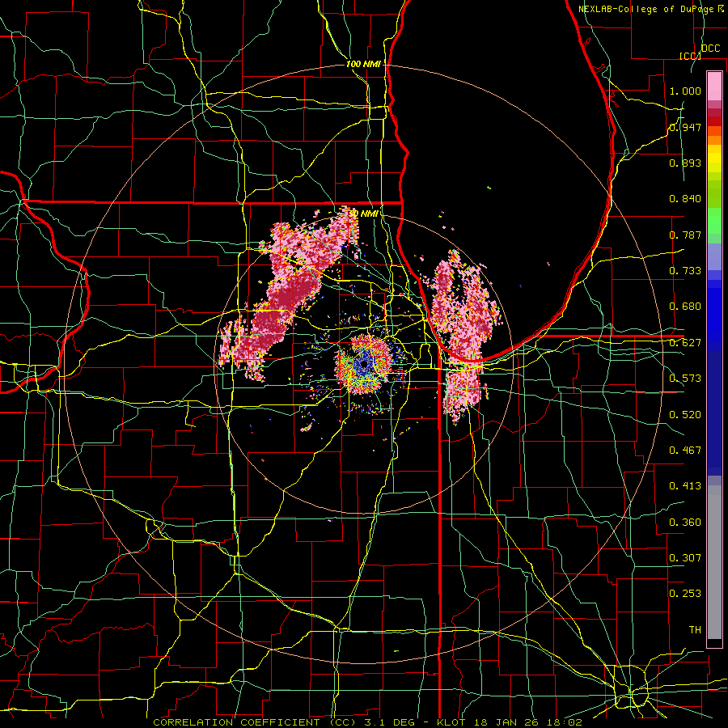Select the 0.733 legend value
This screenshot has height=728, width=728.
coord(685,271)
